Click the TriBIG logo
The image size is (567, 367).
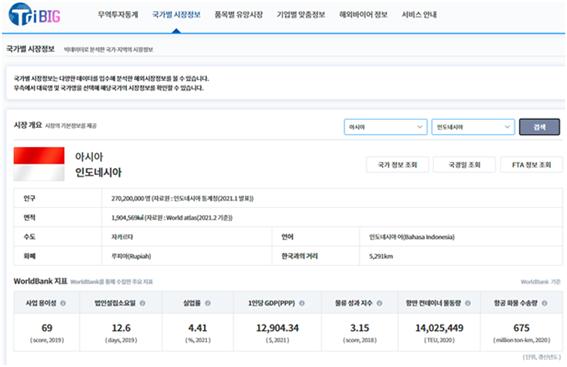click(34, 14)
